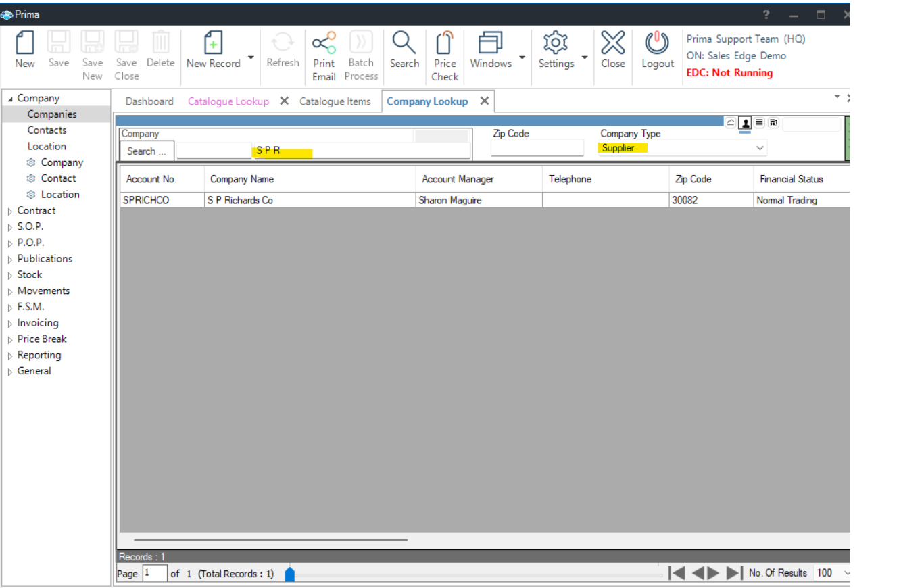Click the New Record icon
The height and width of the screenshot is (588, 901).
pos(213,43)
